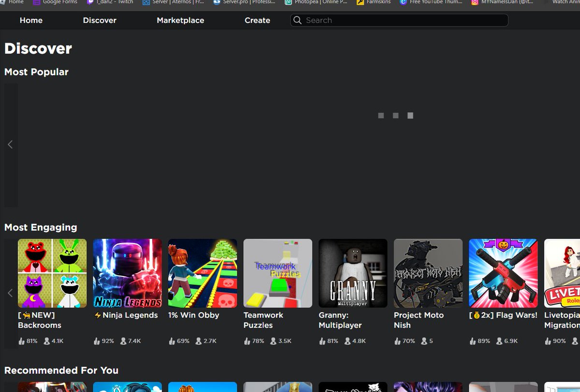The height and width of the screenshot is (392, 580).
Task: Open the Teamwork Puzzles thumbnail
Action: pos(278,273)
